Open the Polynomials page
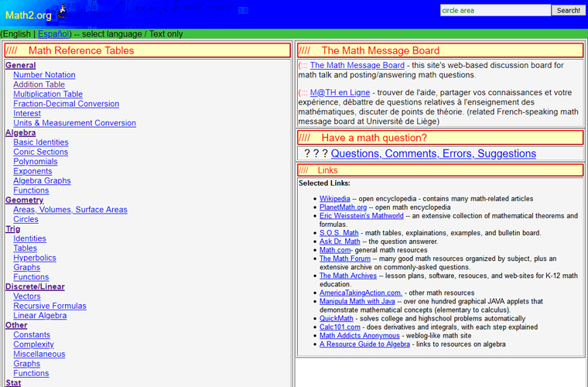Screen dimensions: 588x387 click(x=36, y=162)
